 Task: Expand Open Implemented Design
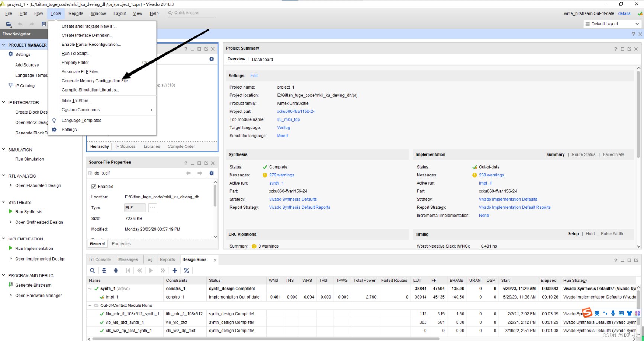coord(10,259)
